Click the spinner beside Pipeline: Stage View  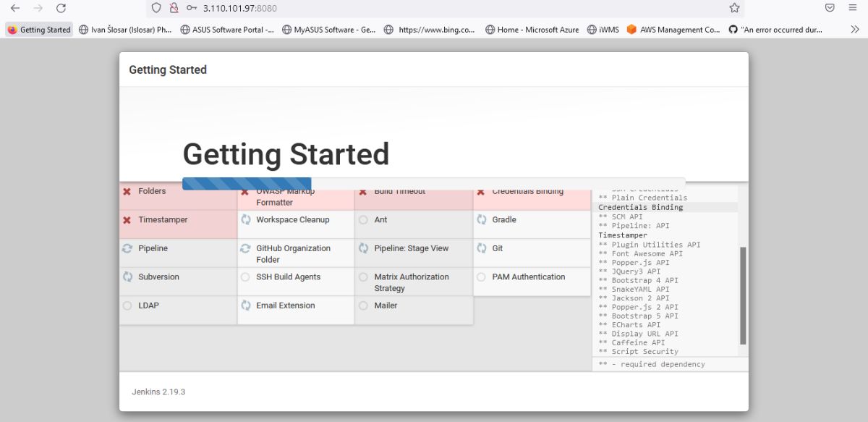(x=363, y=248)
